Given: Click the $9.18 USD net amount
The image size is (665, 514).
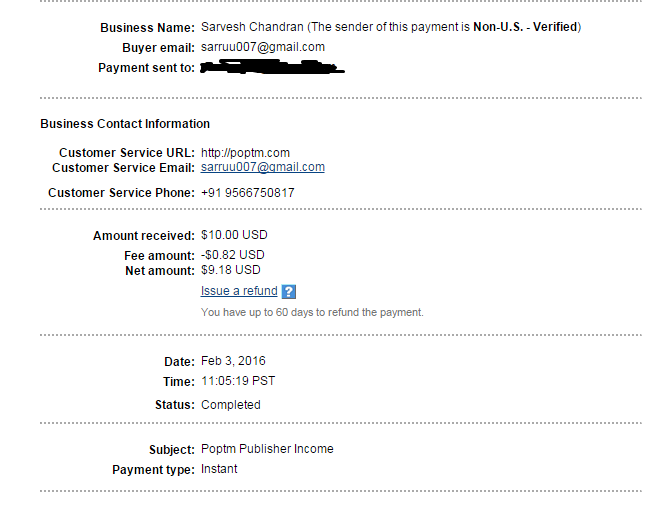Looking at the screenshot, I should 230,270.
